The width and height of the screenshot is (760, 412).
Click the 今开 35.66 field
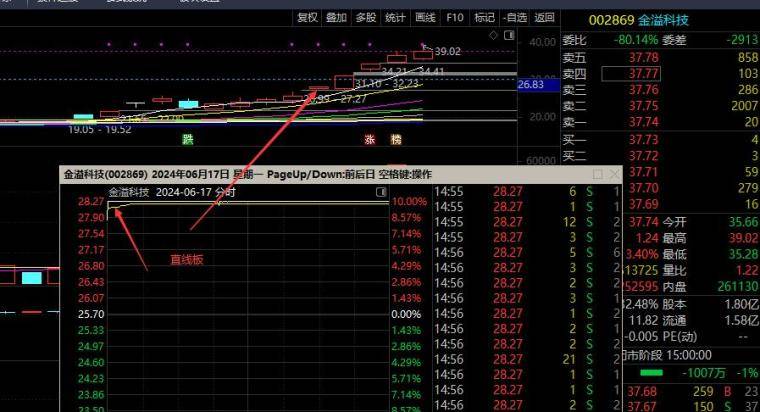click(710, 222)
